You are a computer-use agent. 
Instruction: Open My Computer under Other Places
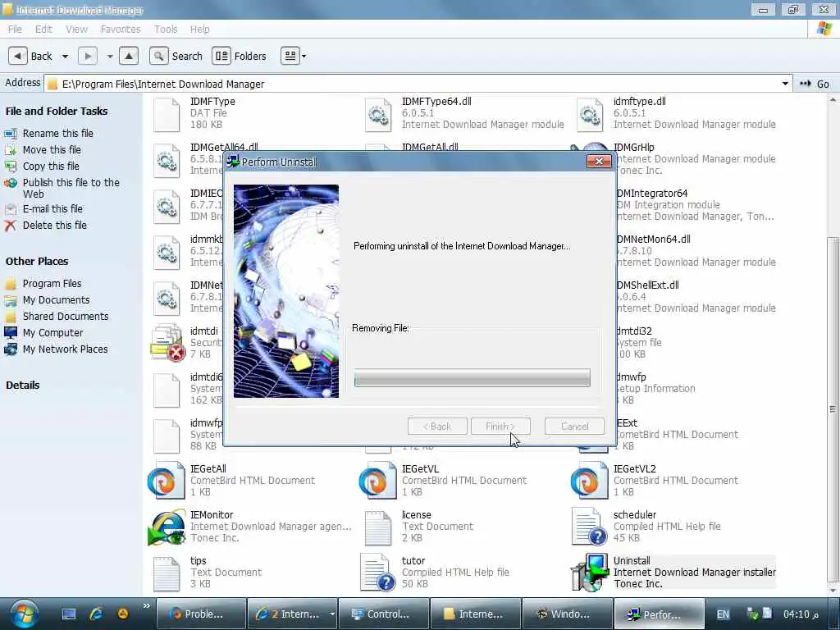tap(52, 333)
